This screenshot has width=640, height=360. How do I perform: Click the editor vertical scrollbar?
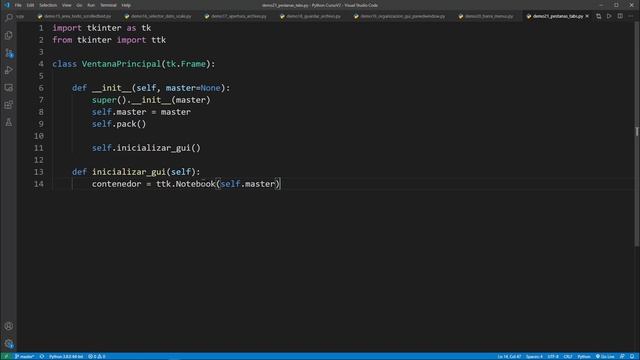coord(637,135)
